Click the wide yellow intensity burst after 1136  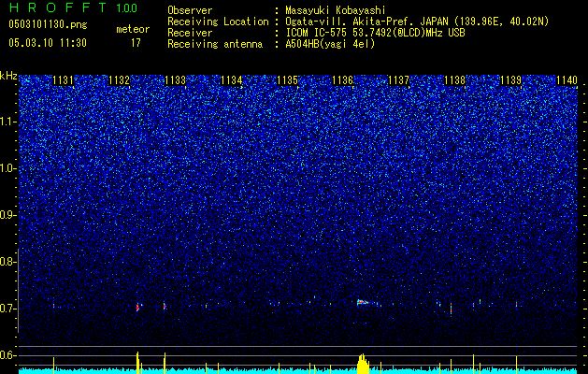[x=363, y=364]
